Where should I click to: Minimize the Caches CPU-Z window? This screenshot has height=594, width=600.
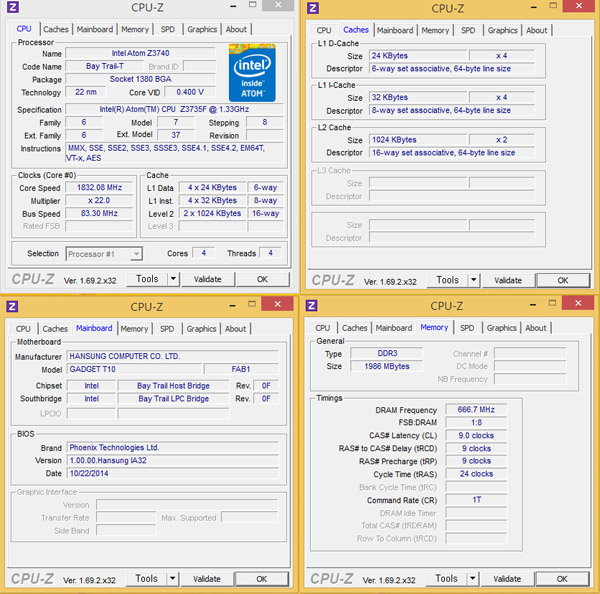[534, 7]
